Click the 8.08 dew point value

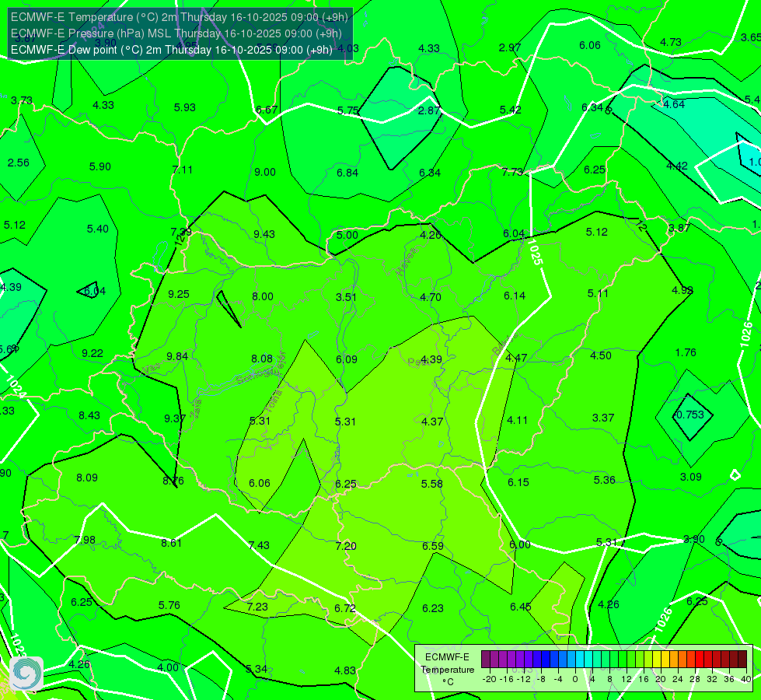(x=262, y=359)
